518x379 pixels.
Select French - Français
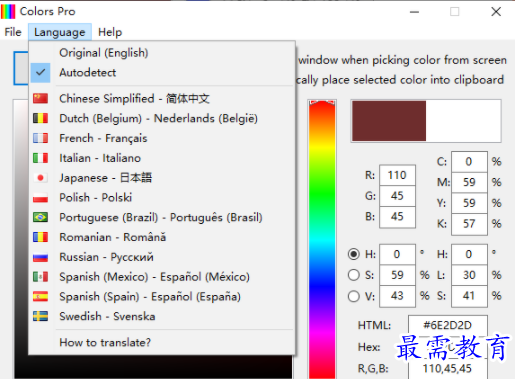[162, 138]
